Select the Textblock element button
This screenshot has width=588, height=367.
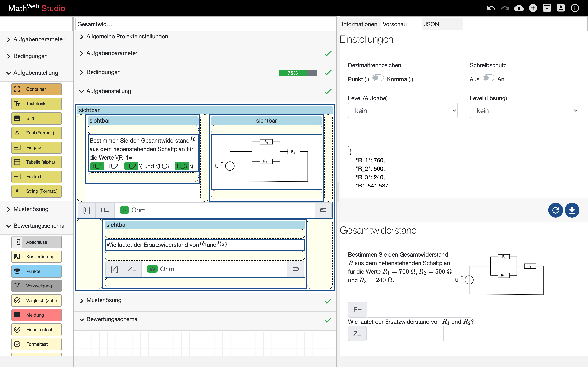coord(36,104)
